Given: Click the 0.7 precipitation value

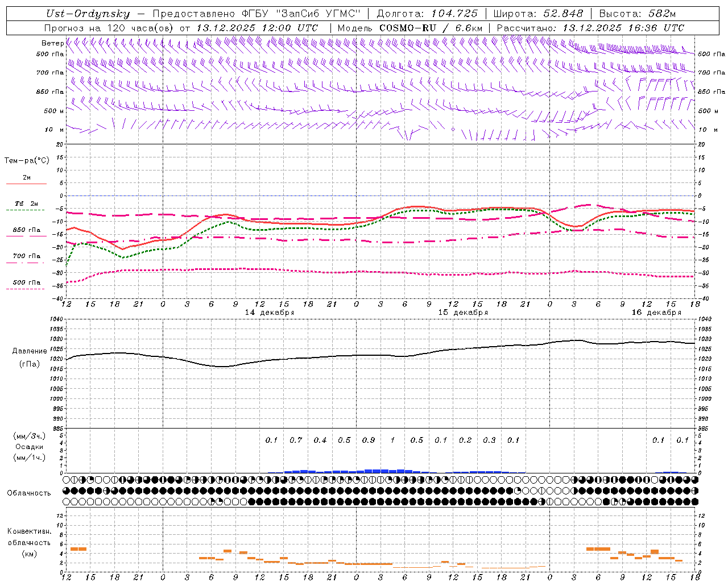Looking at the screenshot, I should [296, 440].
